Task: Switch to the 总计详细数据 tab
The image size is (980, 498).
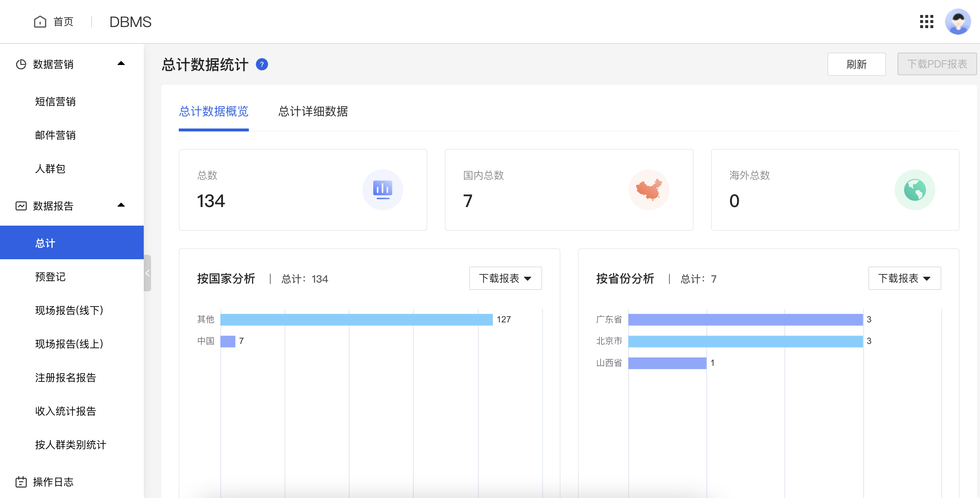Action: pos(313,112)
